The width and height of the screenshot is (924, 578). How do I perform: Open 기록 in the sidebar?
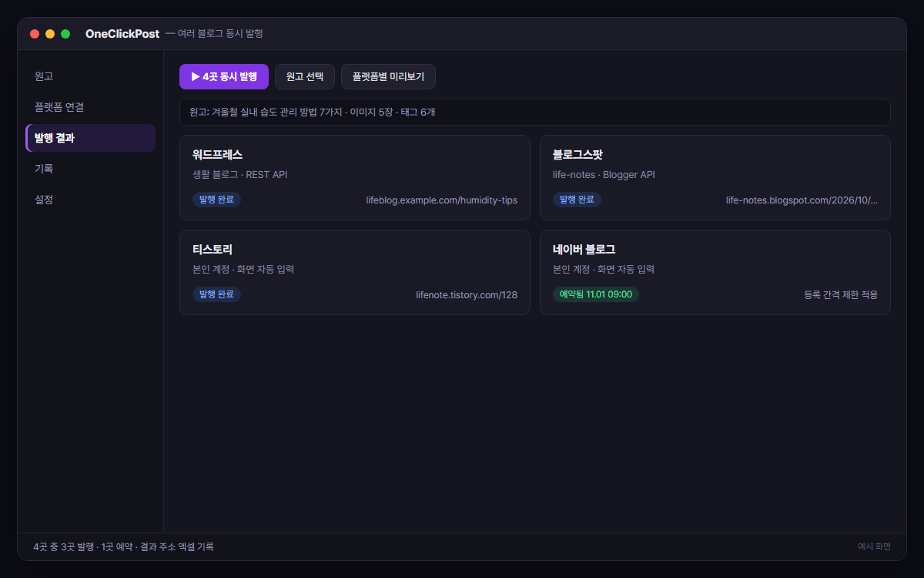(91, 169)
